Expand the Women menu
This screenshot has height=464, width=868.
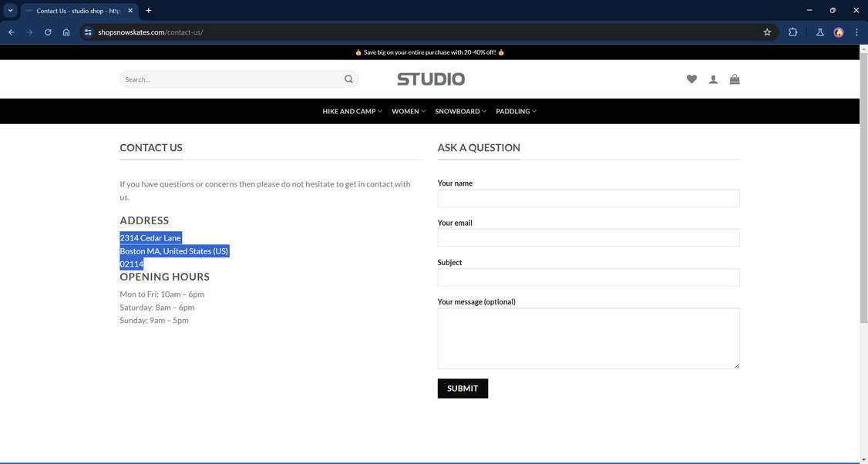pos(409,111)
